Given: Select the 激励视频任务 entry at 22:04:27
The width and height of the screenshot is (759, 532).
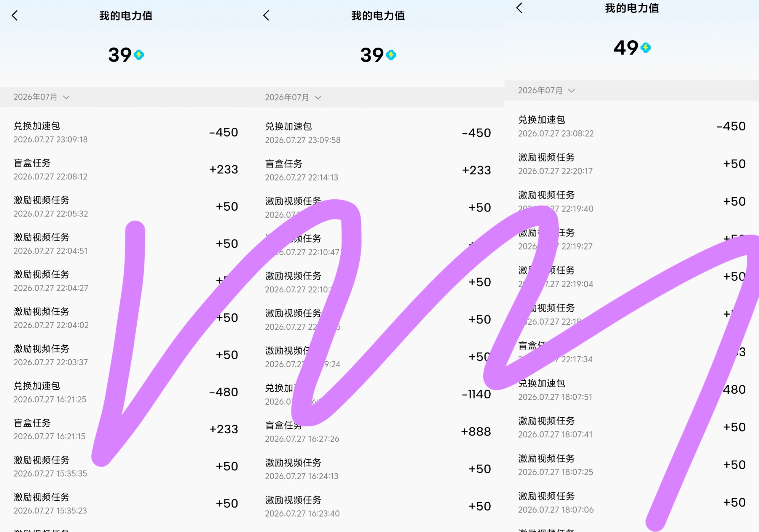Looking at the screenshot, I should point(126,281).
